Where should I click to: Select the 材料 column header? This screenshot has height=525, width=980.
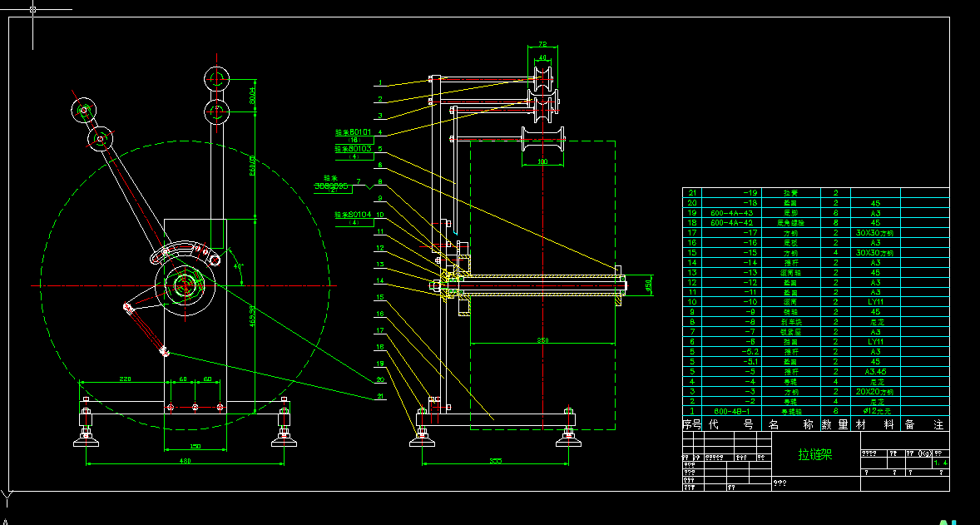click(x=878, y=424)
